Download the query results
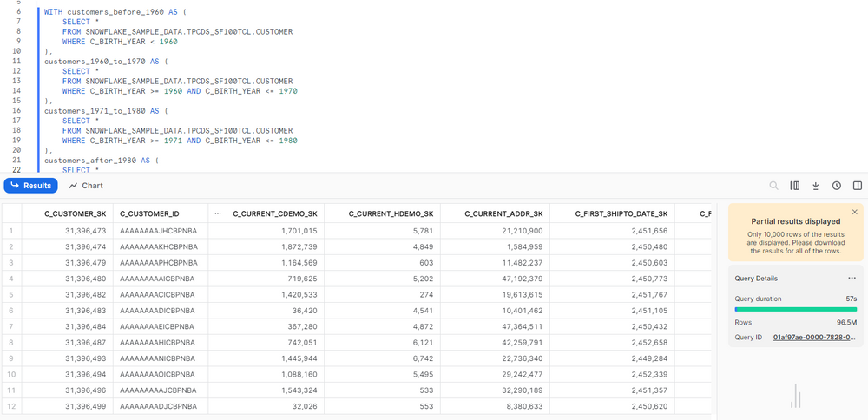868x420 pixels. tap(816, 186)
